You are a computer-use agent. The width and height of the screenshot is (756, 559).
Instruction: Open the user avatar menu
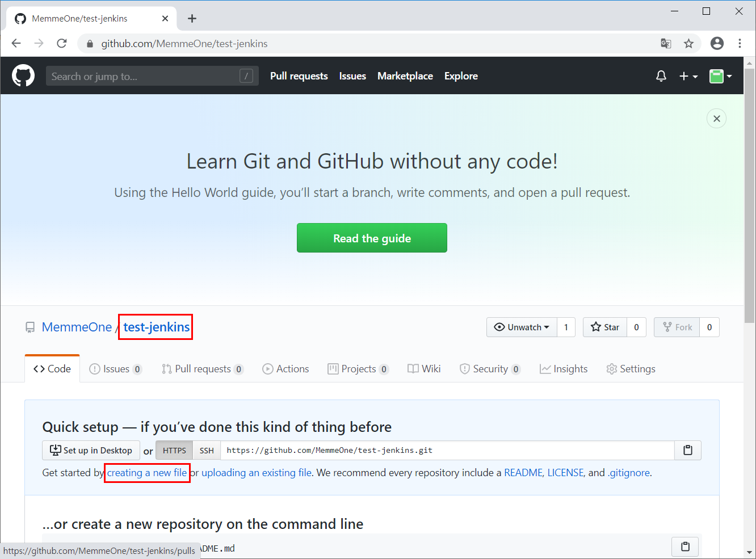720,76
